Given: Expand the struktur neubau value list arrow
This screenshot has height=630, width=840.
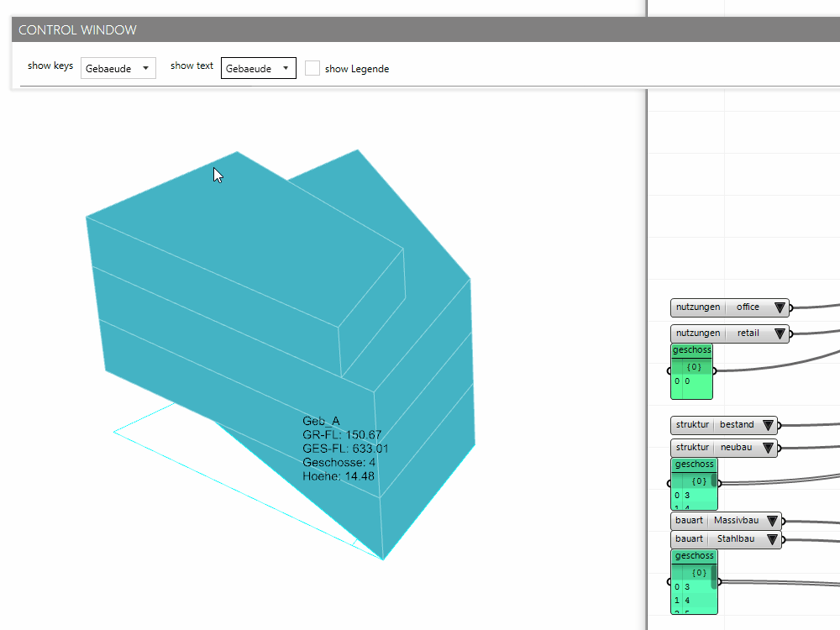Looking at the screenshot, I should pyautogui.click(x=768, y=449).
